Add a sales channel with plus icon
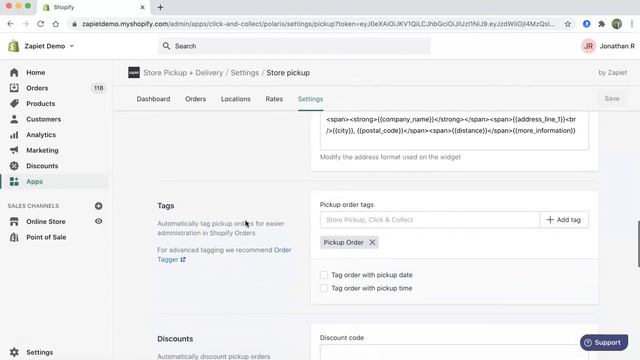This screenshot has height=360, width=640. click(x=98, y=206)
